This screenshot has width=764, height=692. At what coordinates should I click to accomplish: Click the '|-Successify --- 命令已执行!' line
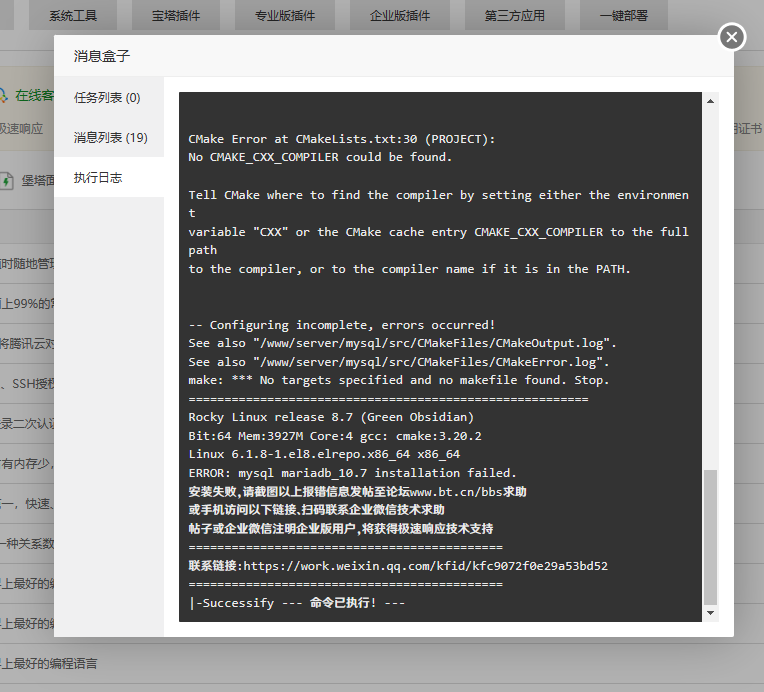[x=297, y=603]
